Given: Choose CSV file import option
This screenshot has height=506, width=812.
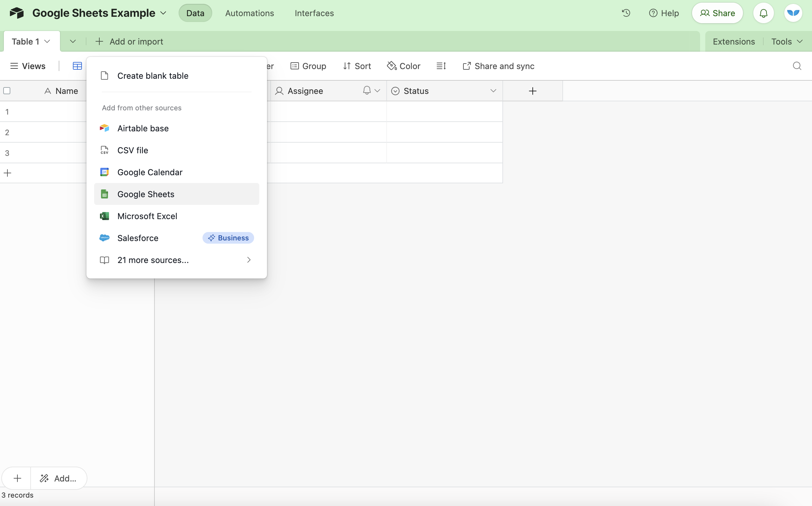Looking at the screenshot, I should click(177, 150).
